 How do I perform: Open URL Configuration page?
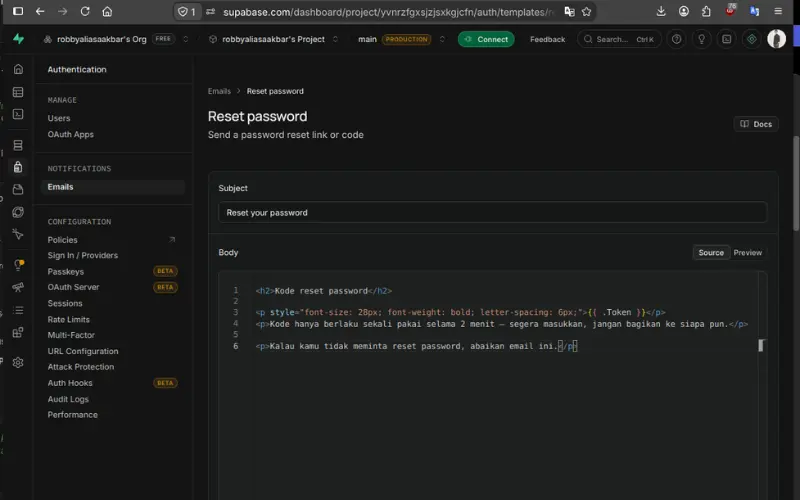[83, 352]
